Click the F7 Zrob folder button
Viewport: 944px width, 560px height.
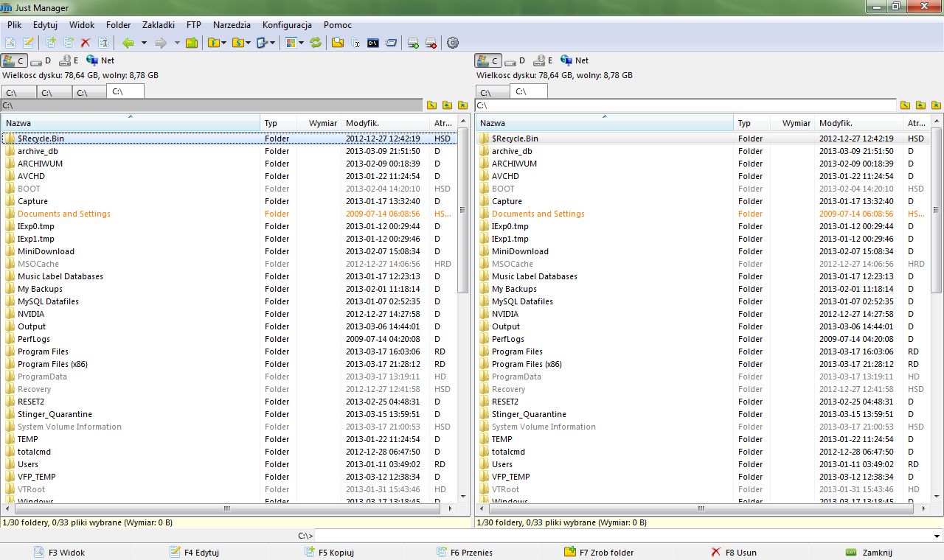(599, 552)
